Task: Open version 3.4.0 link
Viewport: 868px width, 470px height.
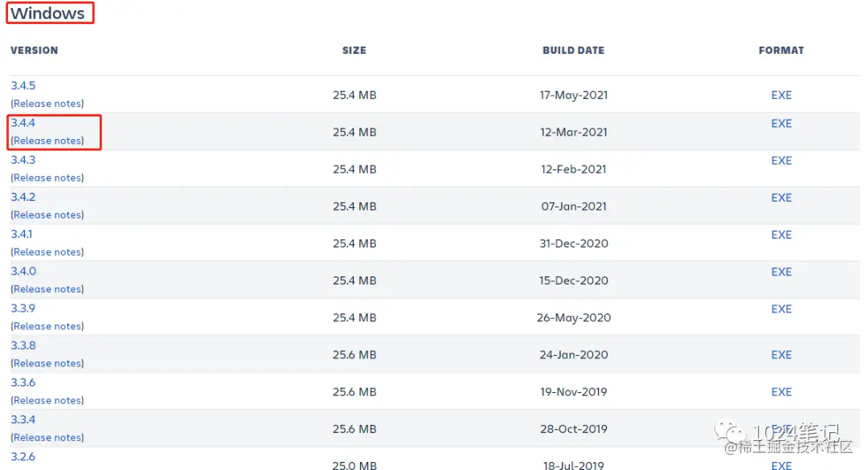Action: 23,272
